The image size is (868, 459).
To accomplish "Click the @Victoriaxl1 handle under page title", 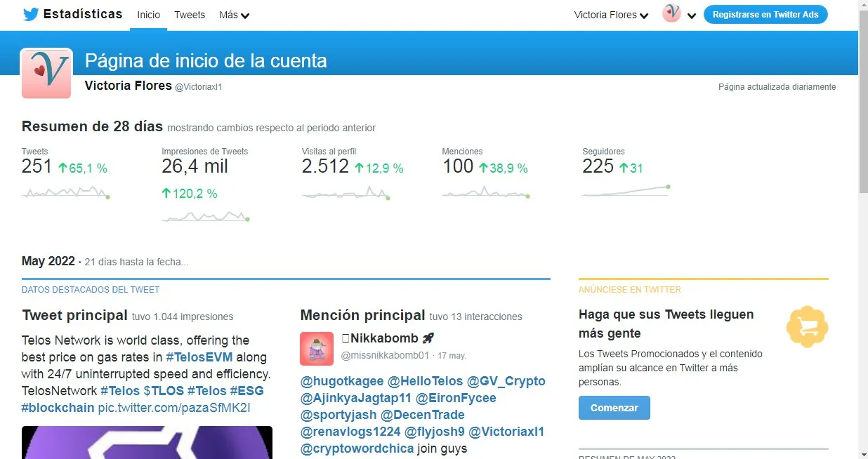I will click(198, 87).
